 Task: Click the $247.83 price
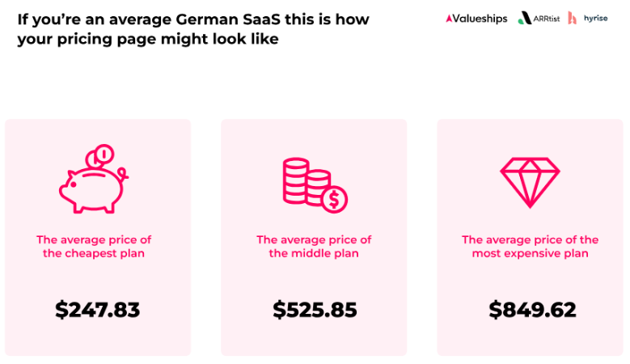(98, 310)
